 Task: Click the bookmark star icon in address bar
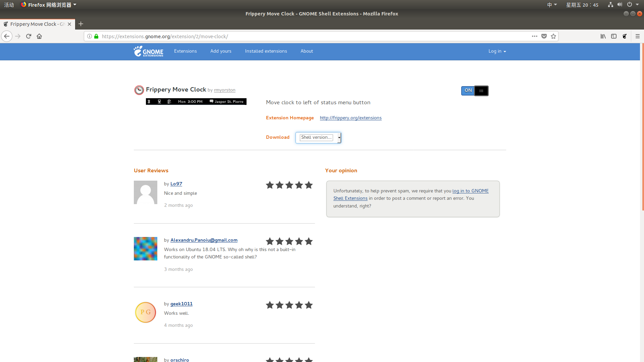tap(553, 36)
